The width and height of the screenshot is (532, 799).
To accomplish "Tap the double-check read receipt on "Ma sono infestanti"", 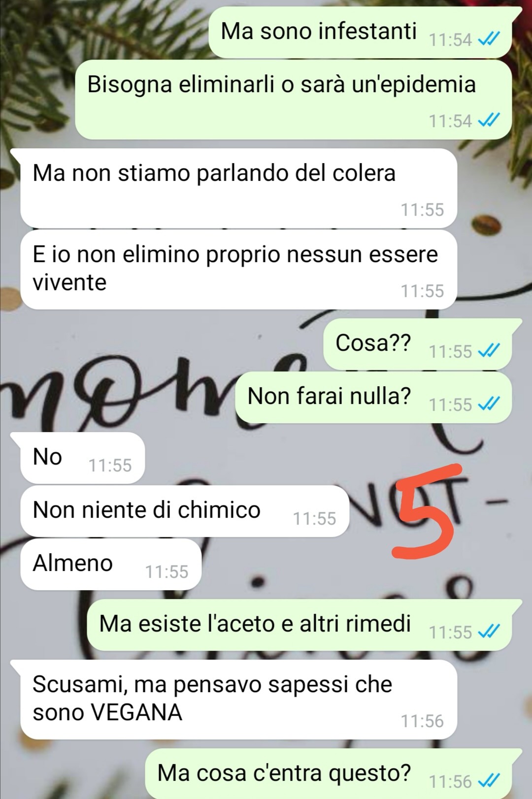I will [489, 39].
